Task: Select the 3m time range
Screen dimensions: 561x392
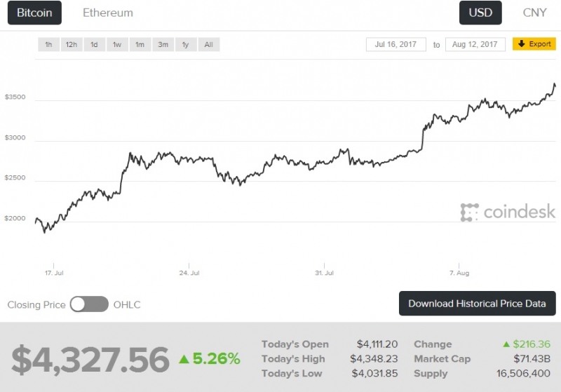Action: point(163,45)
